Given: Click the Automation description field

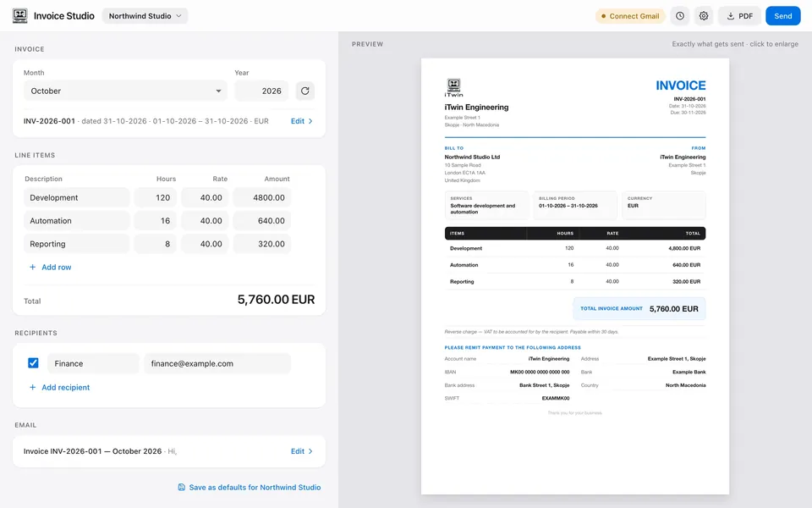Looking at the screenshot, I should pyautogui.click(x=77, y=221).
